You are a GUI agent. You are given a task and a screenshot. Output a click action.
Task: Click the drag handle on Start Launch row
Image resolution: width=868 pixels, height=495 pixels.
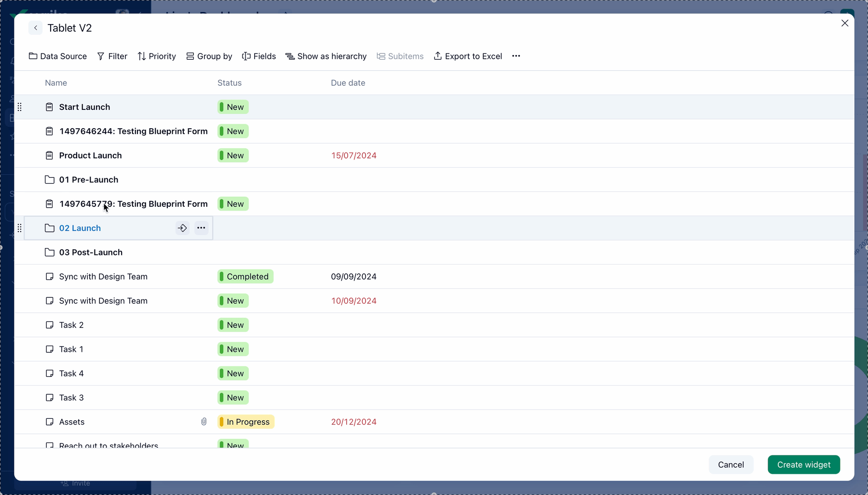click(x=20, y=107)
